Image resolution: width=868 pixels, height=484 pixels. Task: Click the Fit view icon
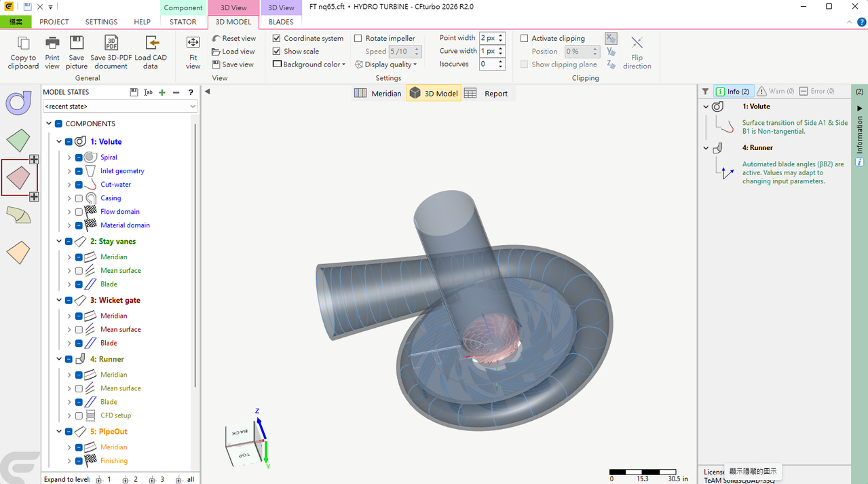point(193,43)
